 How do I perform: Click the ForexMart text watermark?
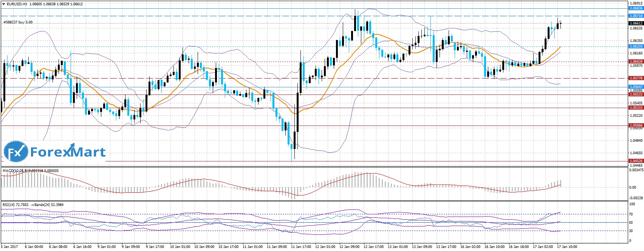pos(68,152)
